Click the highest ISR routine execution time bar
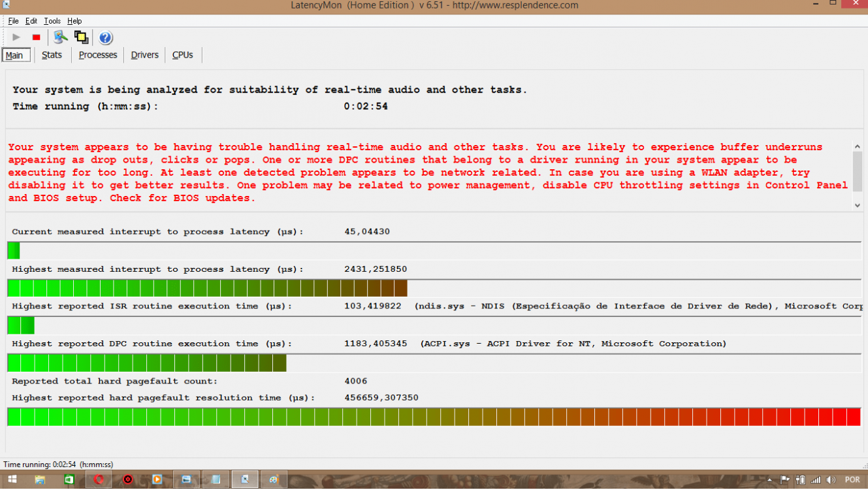The height and width of the screenshot is (490, 868). 434,325
